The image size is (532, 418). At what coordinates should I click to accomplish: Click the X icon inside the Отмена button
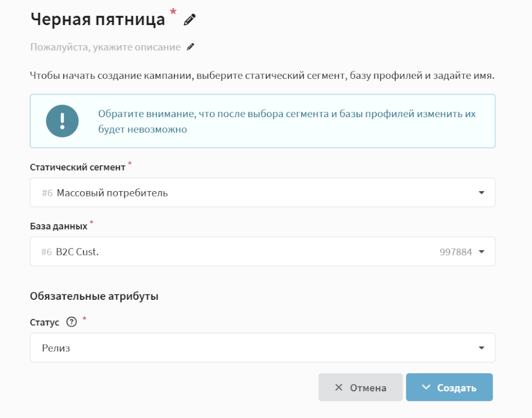coord(339,388)
